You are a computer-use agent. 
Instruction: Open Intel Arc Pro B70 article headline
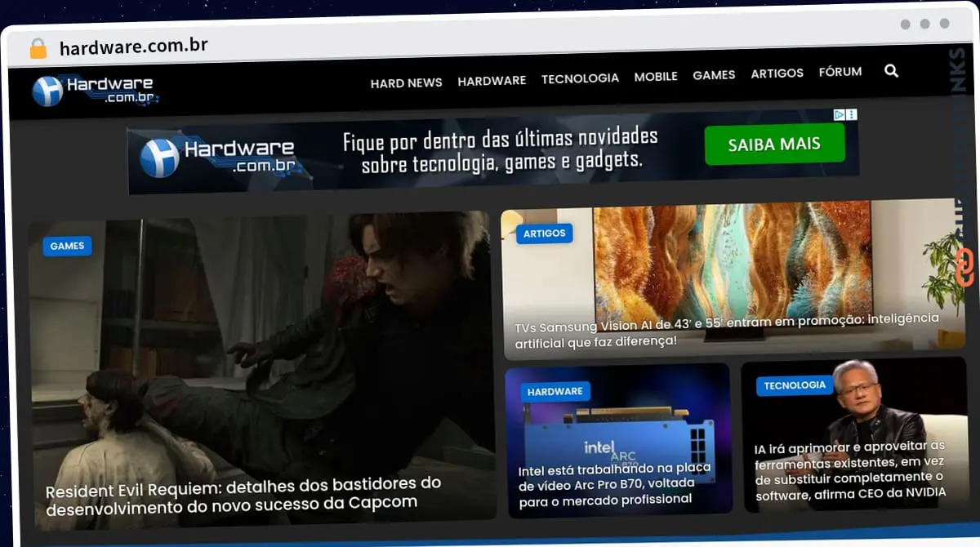pyautogui.click(x=614, y=484)
